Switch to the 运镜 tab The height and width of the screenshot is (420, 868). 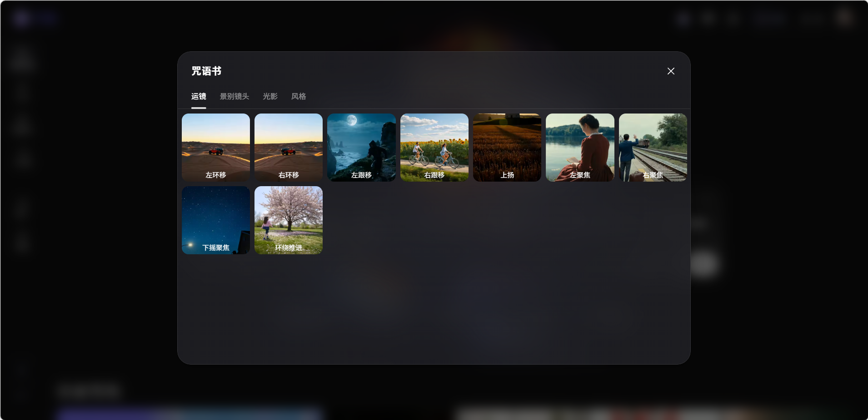pyautogui.click(x=199, y=96)
